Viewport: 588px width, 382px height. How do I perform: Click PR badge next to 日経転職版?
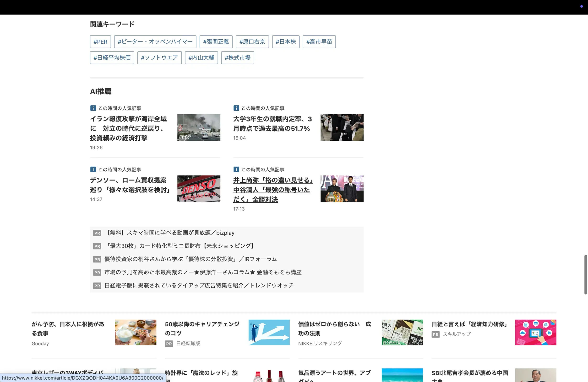pos(169,344)
